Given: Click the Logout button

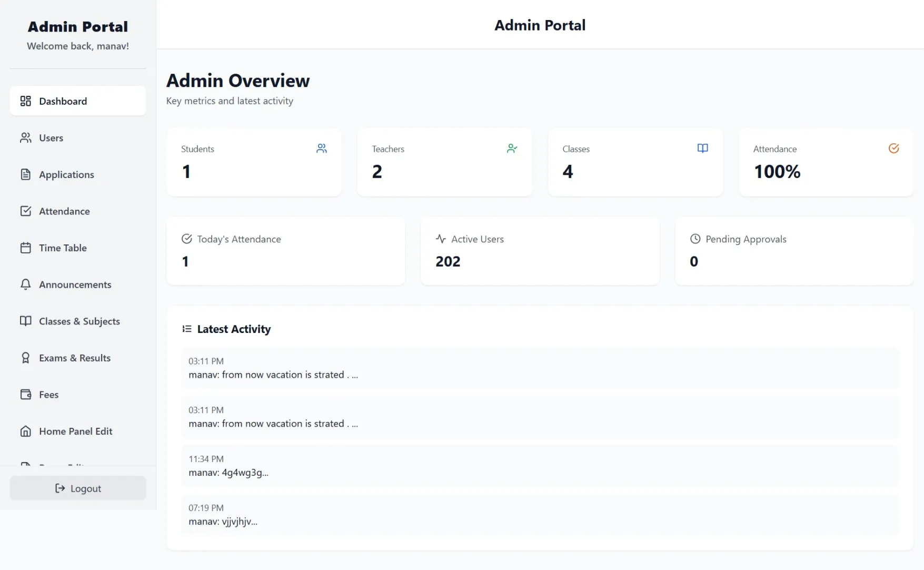Looking at the screenshot, I should pyautogui.click(x=77, y=488).
